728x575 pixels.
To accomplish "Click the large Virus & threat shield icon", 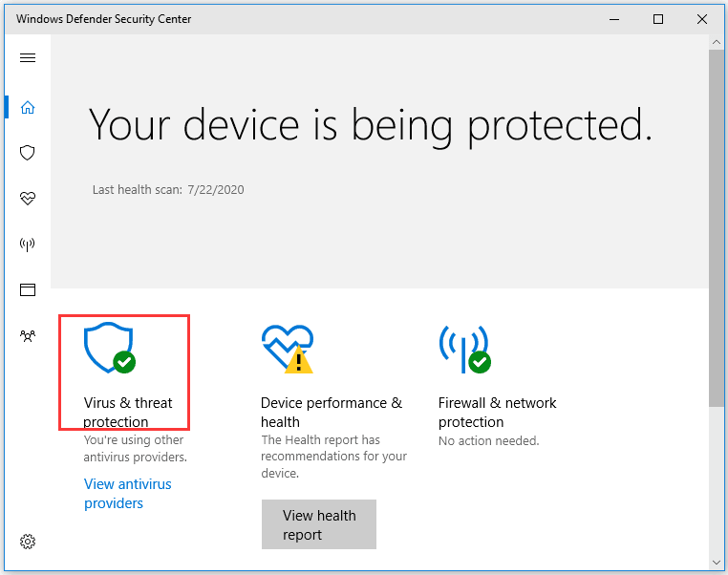I will pyautogui.click(x=109, y=348).
